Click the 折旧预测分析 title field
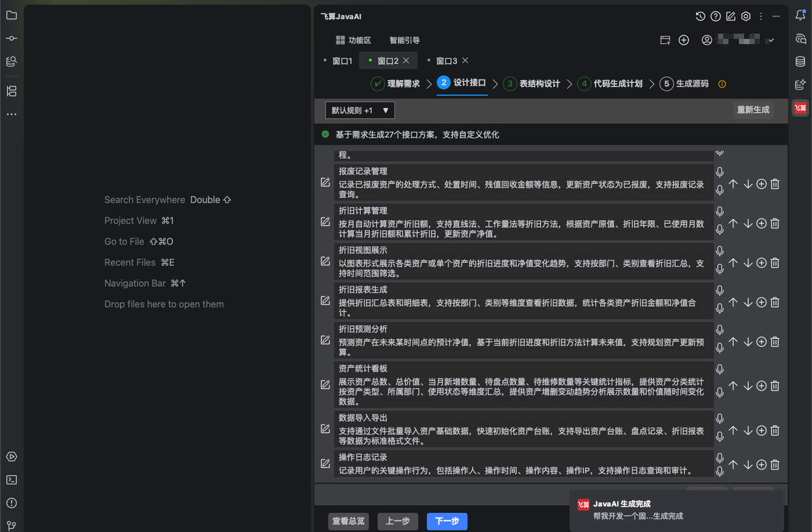 [x=524, y=329]
